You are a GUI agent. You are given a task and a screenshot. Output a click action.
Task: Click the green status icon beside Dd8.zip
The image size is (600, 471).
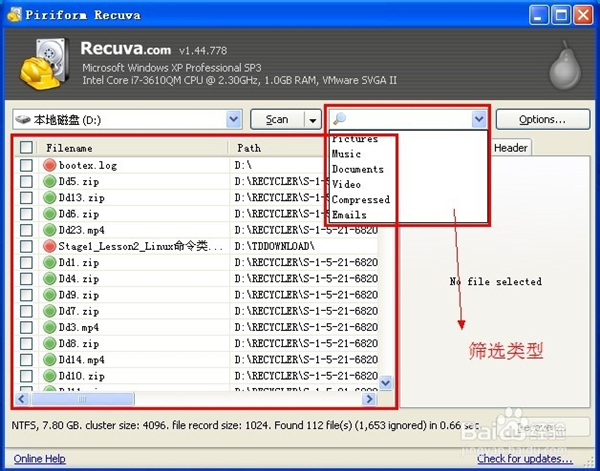[49, 343]
